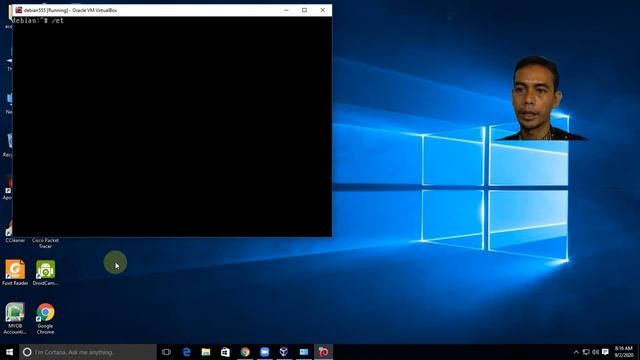Open Google Chrome desktop shortcut
640x360 pixels.
pyautogui.click(x=45, y=318)
